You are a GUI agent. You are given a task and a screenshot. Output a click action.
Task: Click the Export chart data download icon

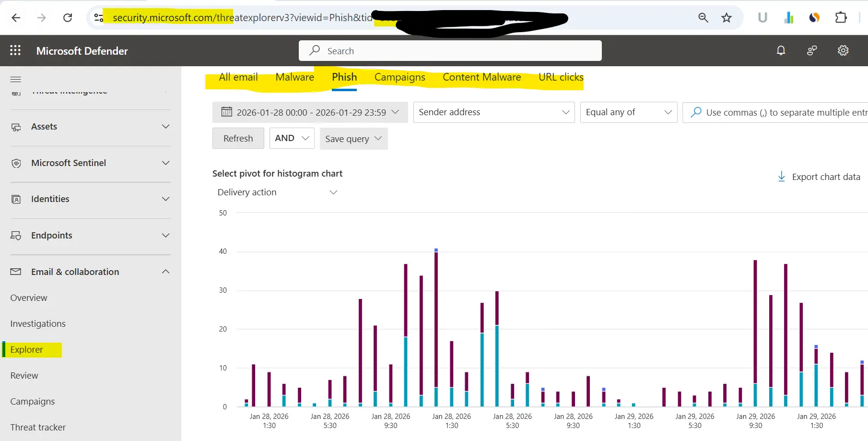tap(782, 177)
